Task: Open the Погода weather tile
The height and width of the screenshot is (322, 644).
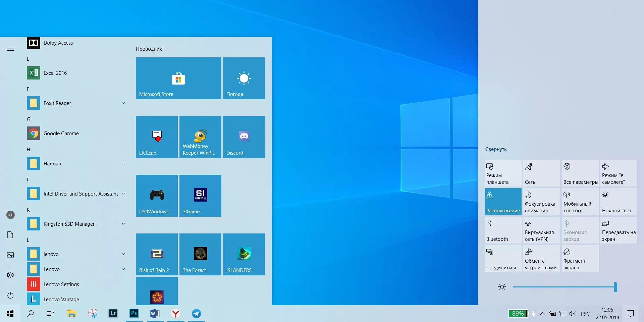Action: [244, 78]
